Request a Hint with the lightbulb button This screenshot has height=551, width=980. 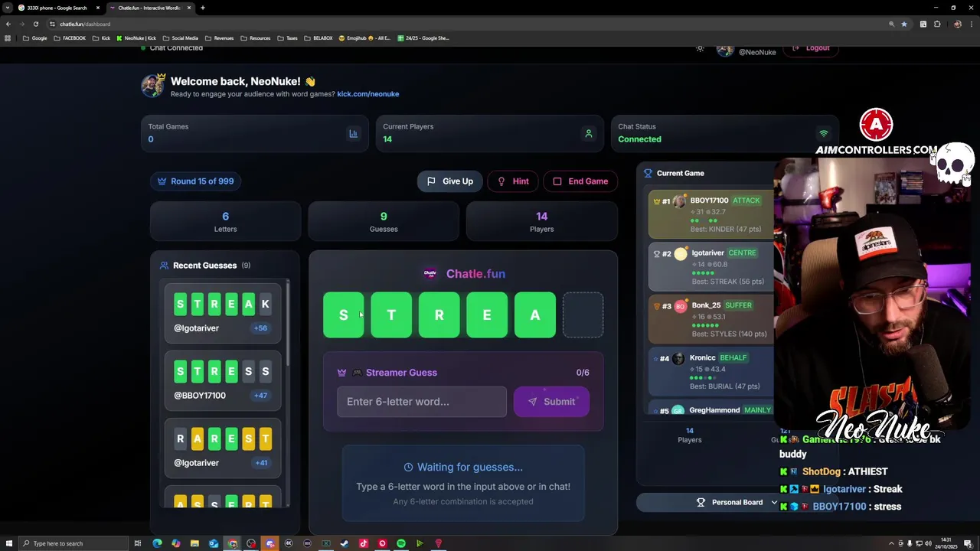513,181
